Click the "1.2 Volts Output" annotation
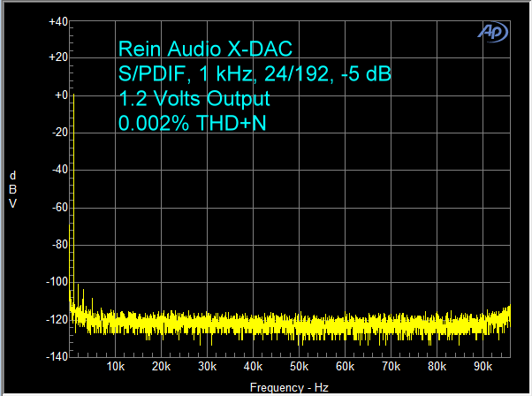The image size is (532, 396). pos(194,99)
